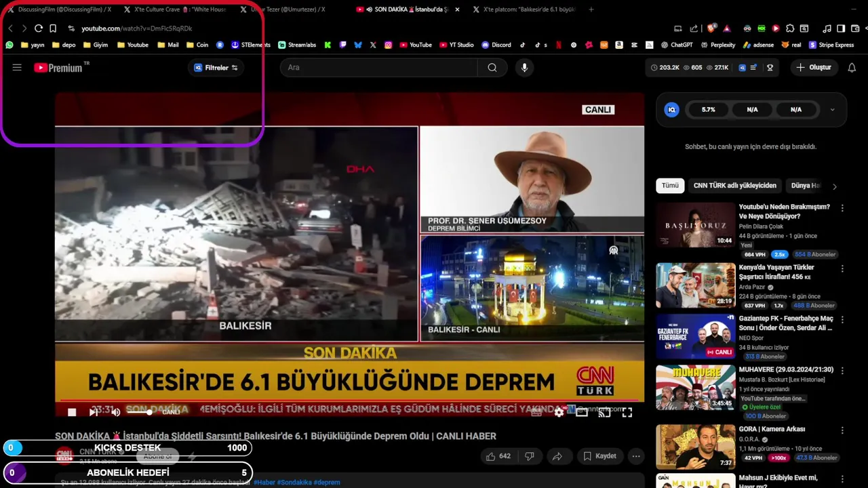Open options for GORA Kamera Arkası video
868x488 pixels.
(842, 430)
